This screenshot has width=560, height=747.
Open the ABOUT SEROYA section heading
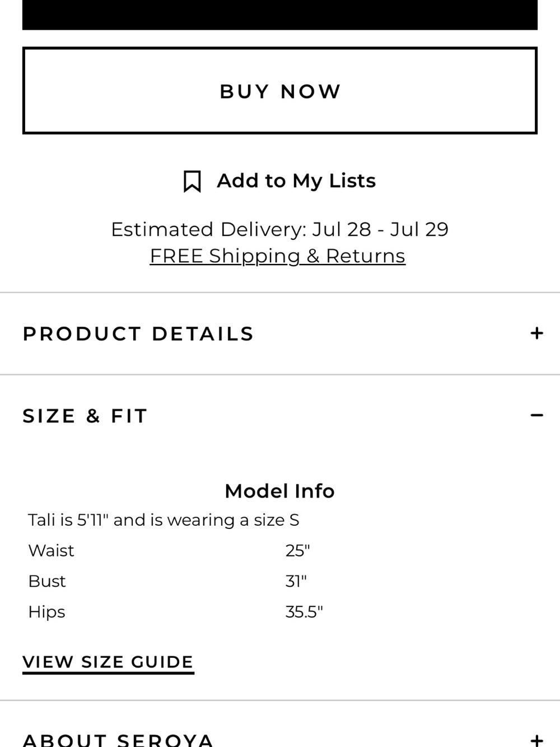tap(118, 740)
